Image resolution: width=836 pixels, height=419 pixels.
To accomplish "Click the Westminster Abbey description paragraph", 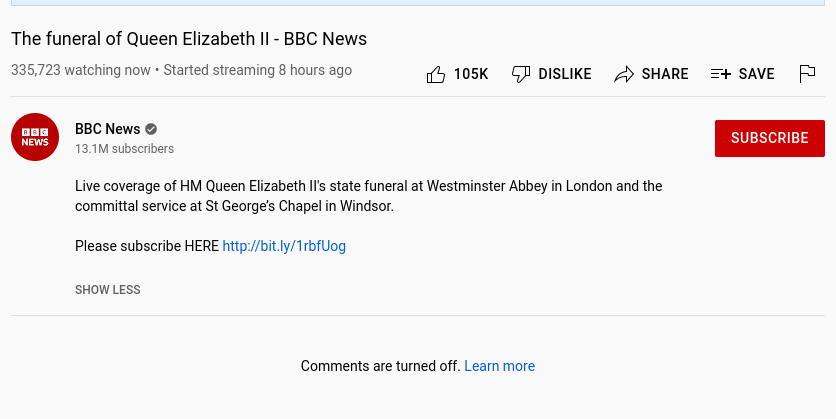I will (x=368, y=196).
